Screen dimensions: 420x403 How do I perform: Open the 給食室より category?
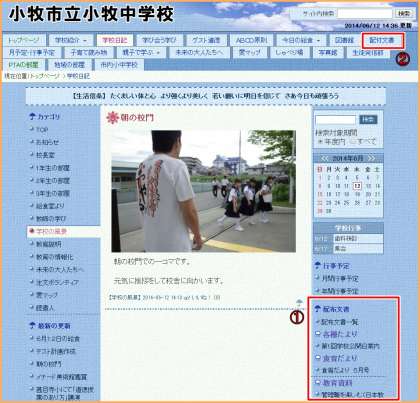tap(50, 206)
